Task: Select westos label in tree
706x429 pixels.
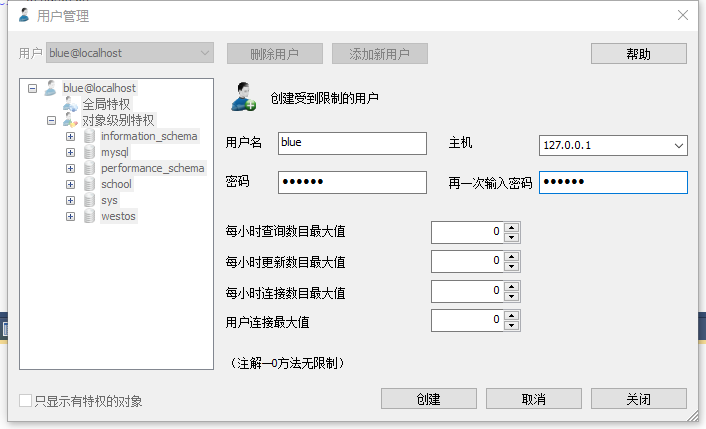Action: click(118, 216)
